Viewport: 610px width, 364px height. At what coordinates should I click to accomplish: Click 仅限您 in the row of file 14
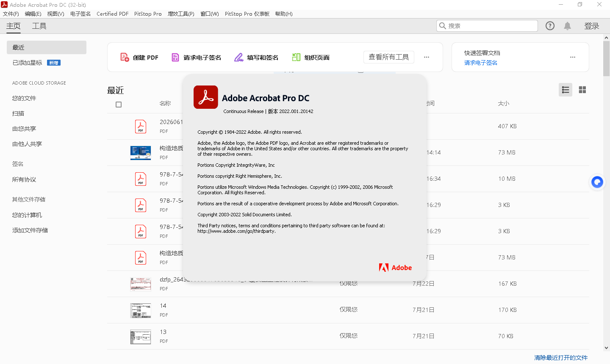pos(349,310)
